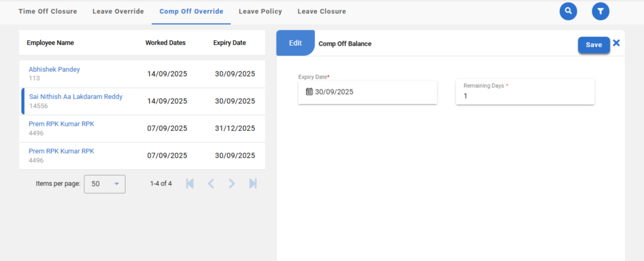
Task: Click the Edit tab button
Action: click(295, 43)
